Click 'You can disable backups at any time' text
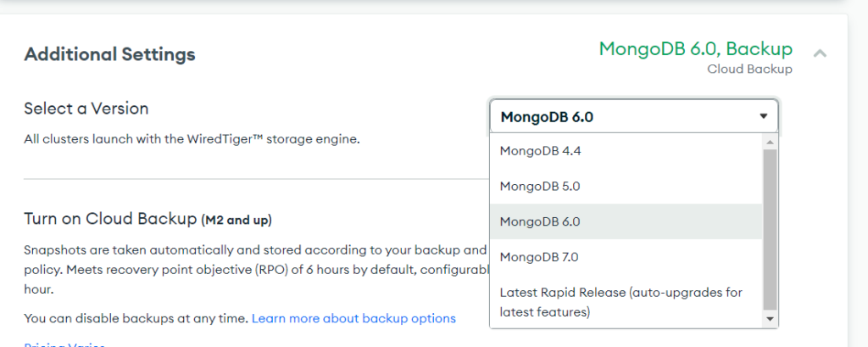 [x=136, y=319]
